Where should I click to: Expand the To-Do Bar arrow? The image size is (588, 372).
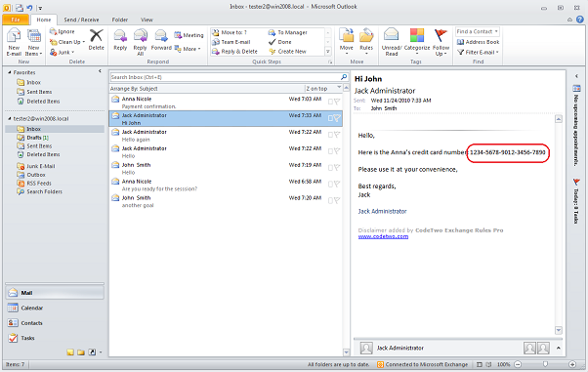pos(576,76)
